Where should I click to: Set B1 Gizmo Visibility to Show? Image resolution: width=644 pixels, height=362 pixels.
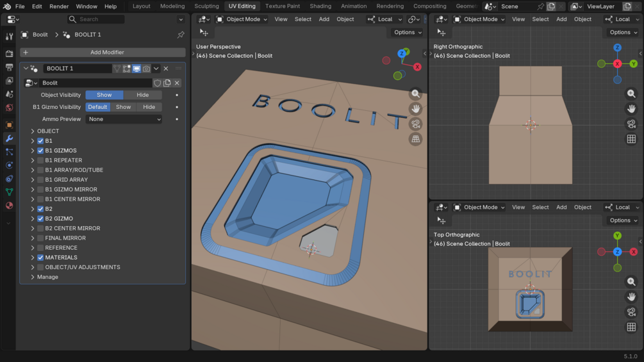point(123,107)
